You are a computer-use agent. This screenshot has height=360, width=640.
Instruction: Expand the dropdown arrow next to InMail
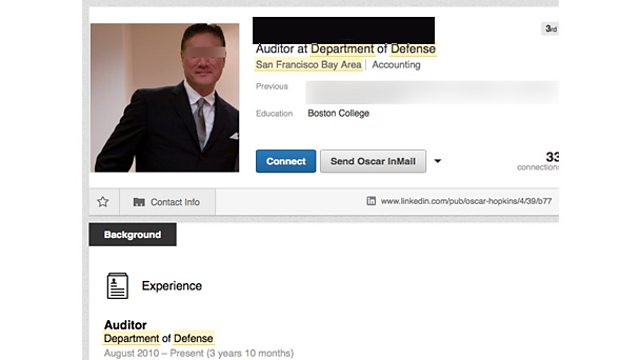(x=438, y=161)
